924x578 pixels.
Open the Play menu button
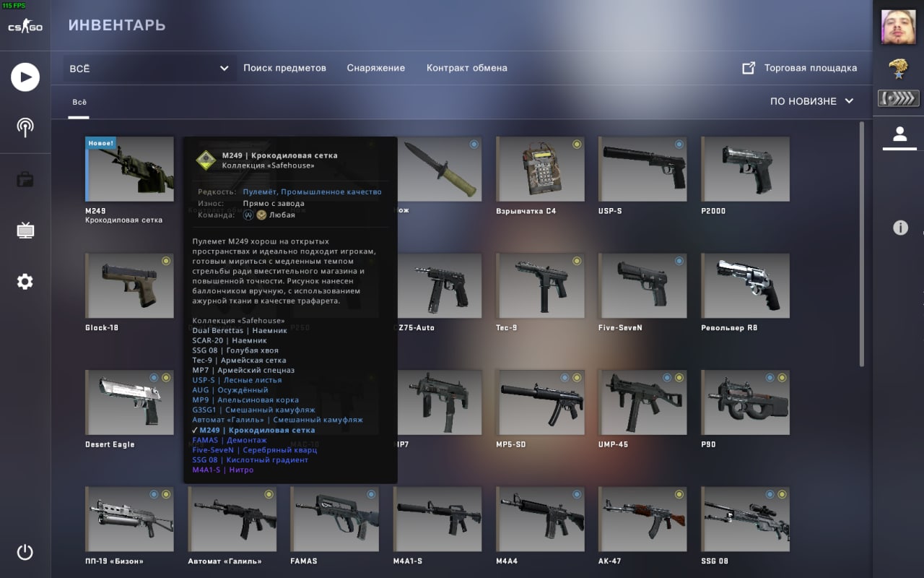[25, 77]
